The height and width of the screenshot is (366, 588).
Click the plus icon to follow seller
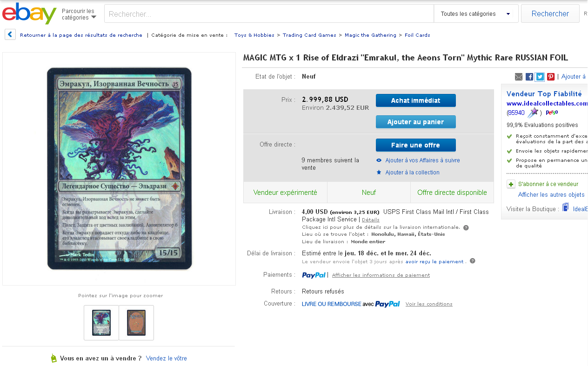[511, 184]
